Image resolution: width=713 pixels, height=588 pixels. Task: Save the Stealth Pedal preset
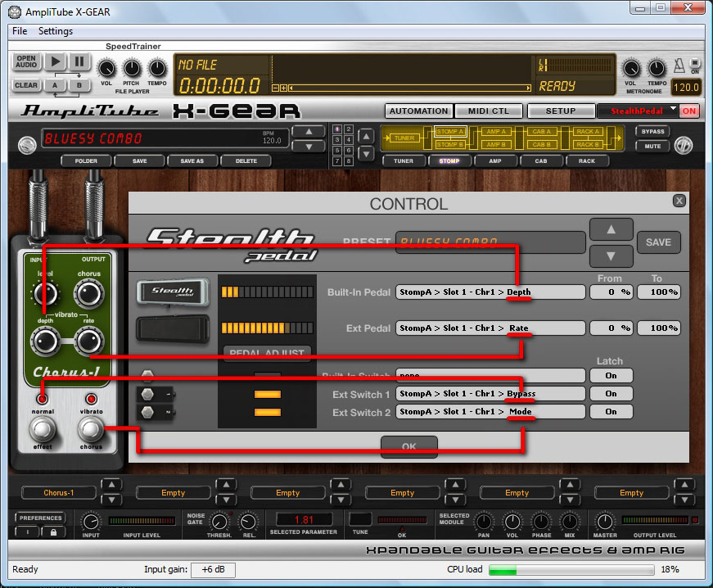658,242
